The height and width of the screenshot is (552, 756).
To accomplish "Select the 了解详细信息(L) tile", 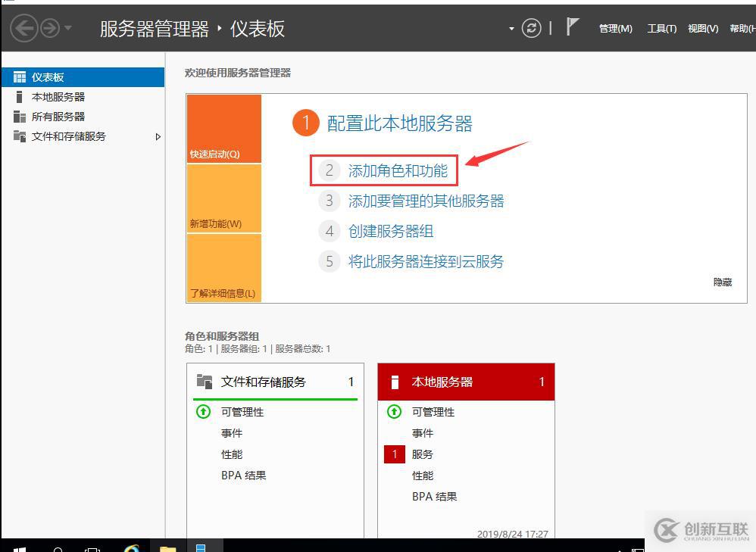I will coord(224,268).
